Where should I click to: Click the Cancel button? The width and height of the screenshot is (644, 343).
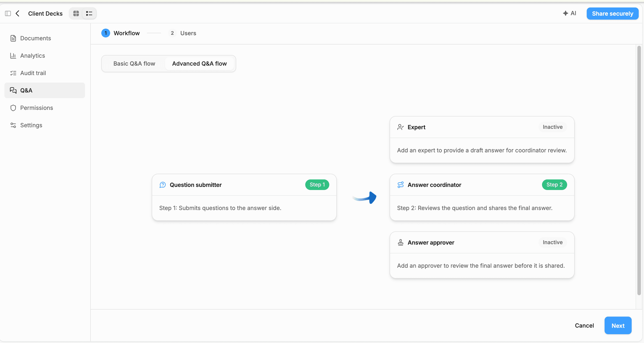tap(584, 326)
